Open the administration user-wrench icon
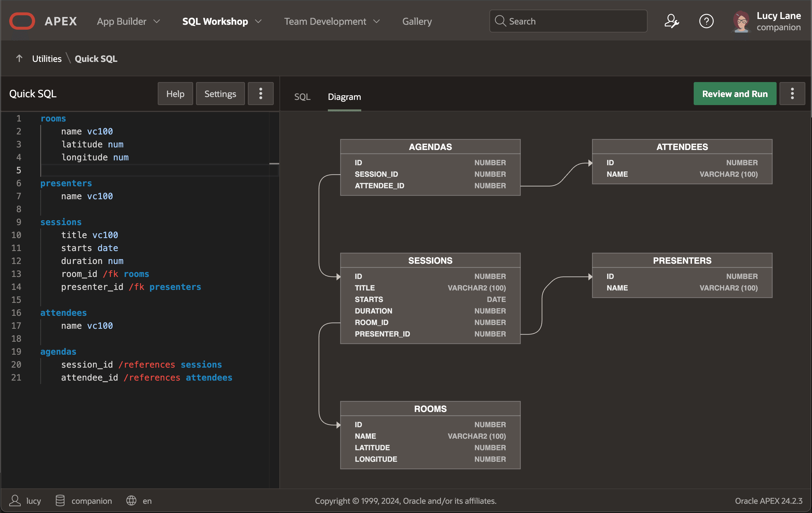The image size is (812, 513). [x=671, y=21]
